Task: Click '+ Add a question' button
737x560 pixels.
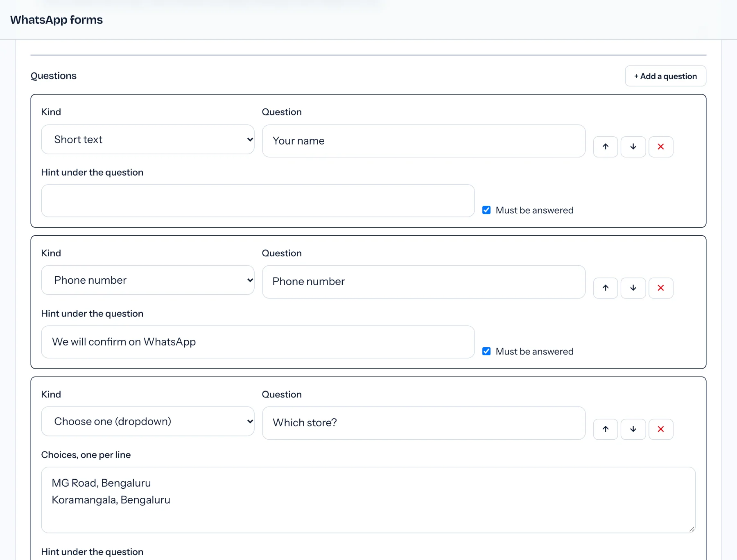Action: coord(665,76)
